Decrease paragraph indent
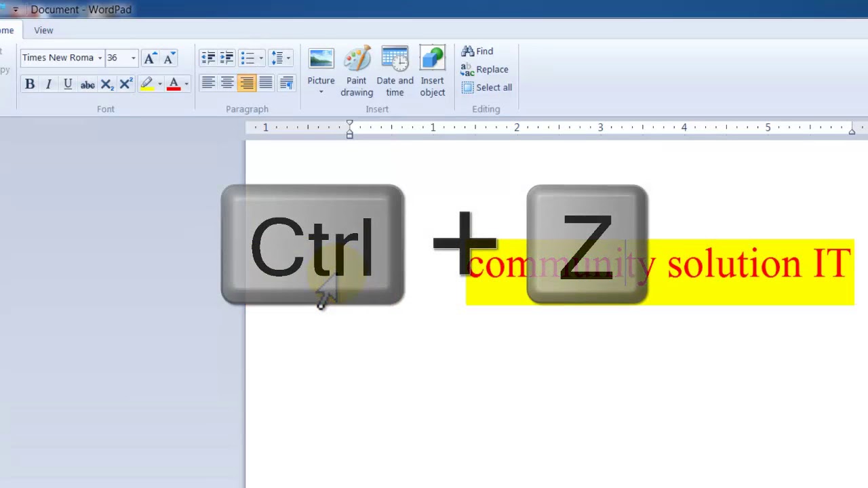This screenshot has height=488, width=868. pos(208,58)
